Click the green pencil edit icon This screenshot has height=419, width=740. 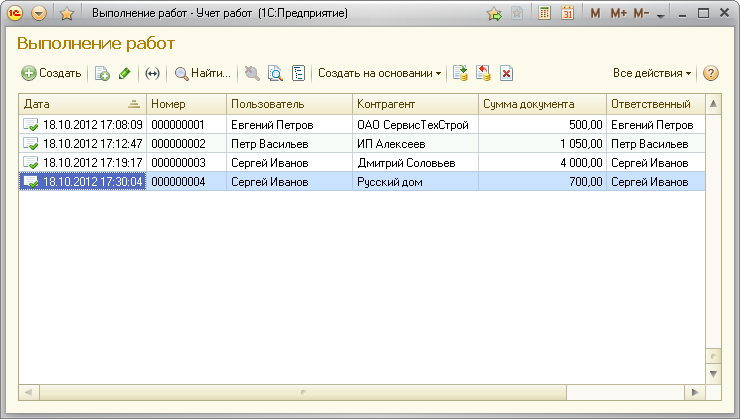tap(125, 73)
